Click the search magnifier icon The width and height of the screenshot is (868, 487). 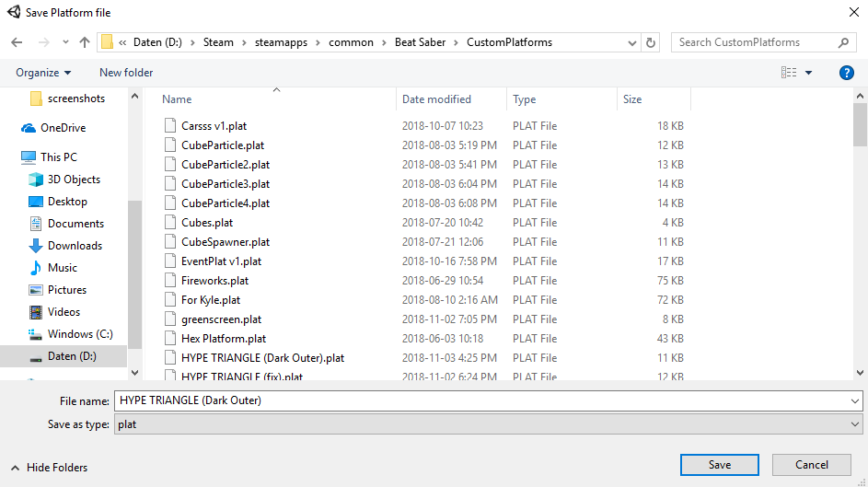(843, 42)
